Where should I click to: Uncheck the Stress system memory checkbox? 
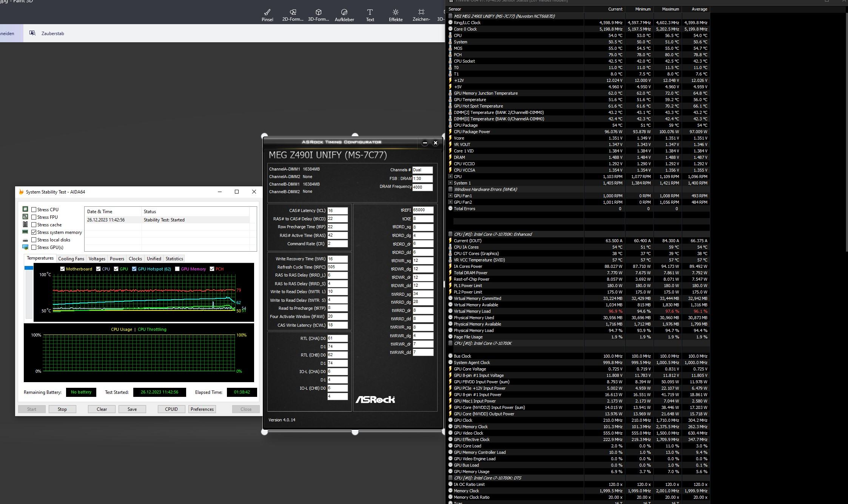[x=34, y=232]
